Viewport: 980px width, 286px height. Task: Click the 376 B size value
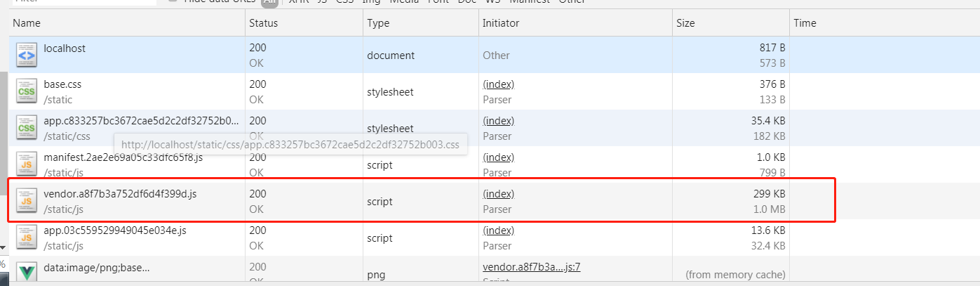pos(772,84)
